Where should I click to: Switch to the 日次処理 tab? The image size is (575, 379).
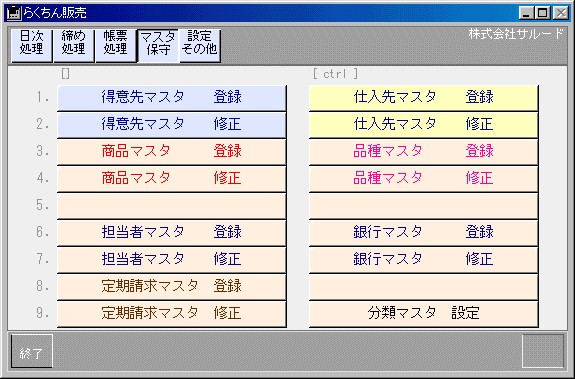pyautogui.click(x=32, y=46)
